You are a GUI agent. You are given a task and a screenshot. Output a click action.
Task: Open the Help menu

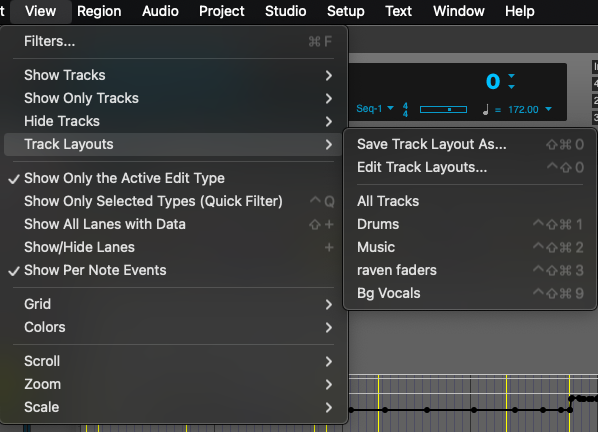pyautogui.click(x=520, y=11)
